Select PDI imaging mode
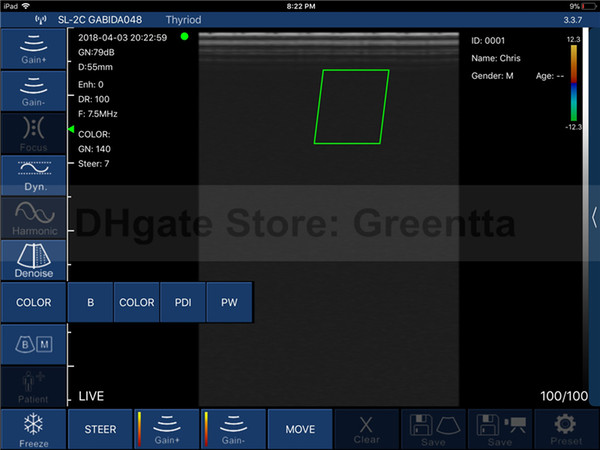 point(183,303)
